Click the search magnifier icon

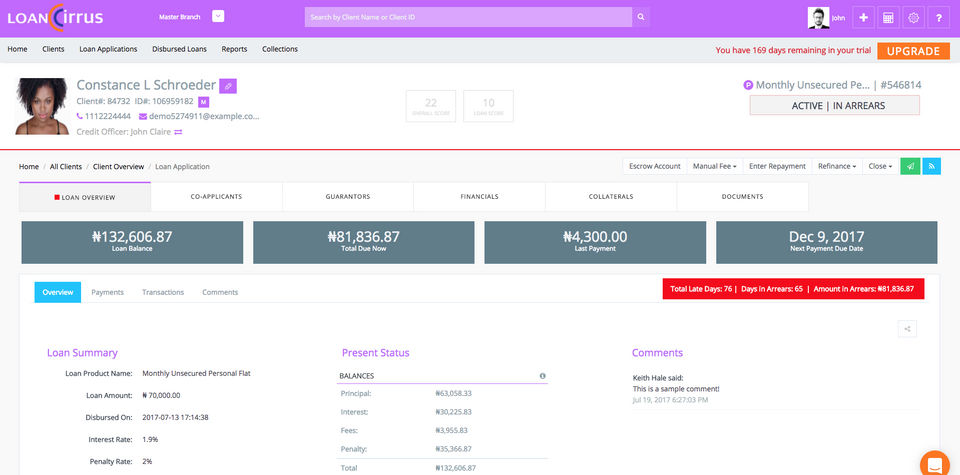641,17
